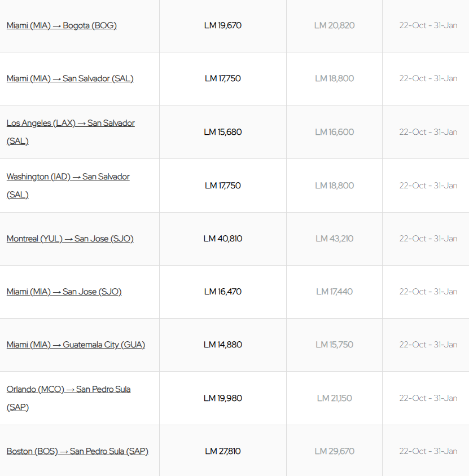Open Boston (BOS) → San Pedro Sula link
Image resolution: width=469 pixels, height=476 pixels.
click(x=77, y=451)
